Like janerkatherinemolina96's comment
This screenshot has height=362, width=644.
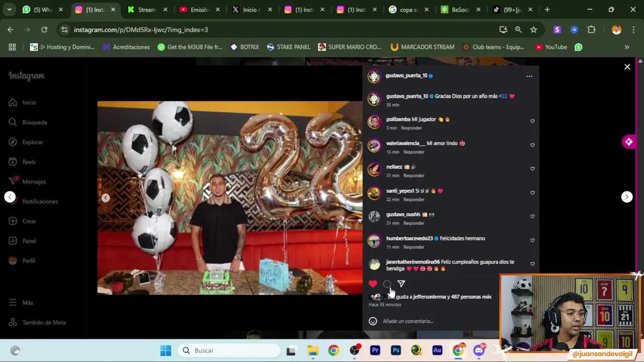coord(532,264)
